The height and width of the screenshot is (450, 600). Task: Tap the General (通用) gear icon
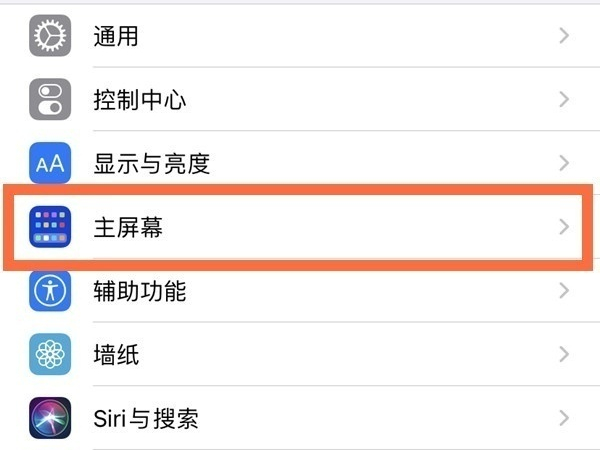point(50,37)
